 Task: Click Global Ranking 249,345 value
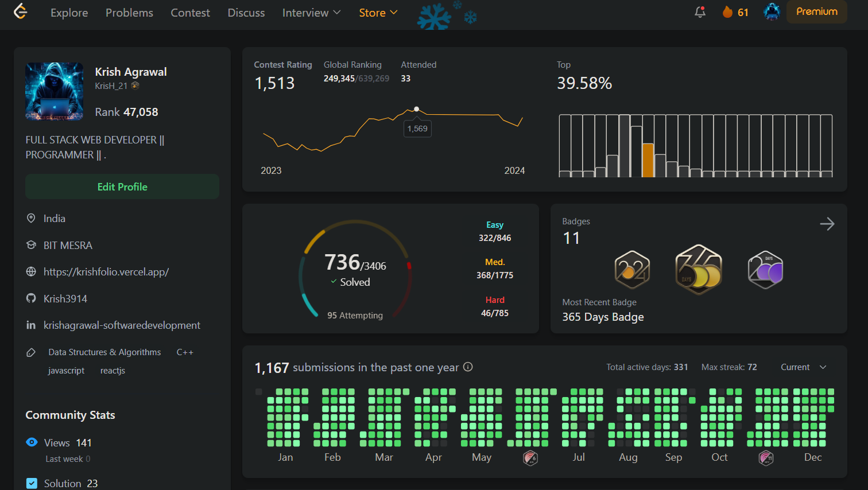point(339,79)
